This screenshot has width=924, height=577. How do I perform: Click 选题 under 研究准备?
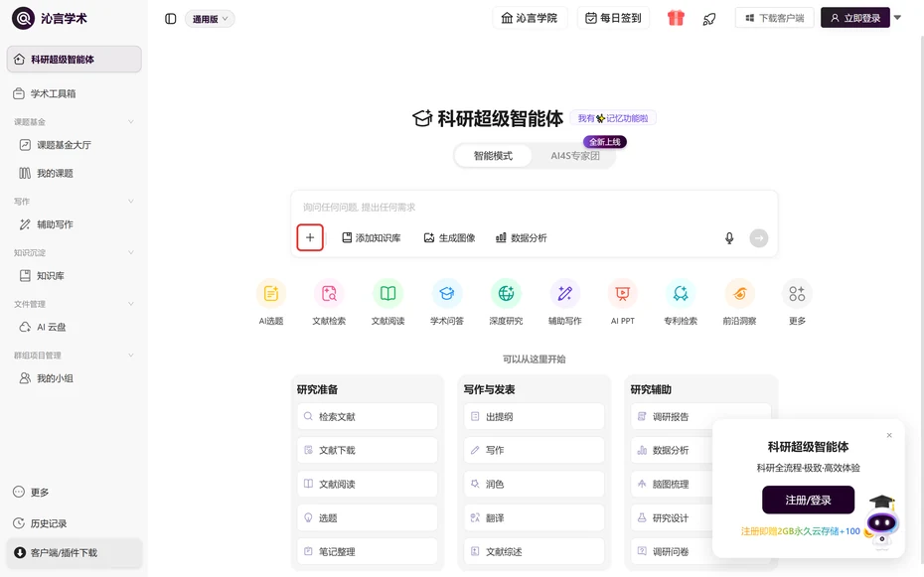pos(368,518)
